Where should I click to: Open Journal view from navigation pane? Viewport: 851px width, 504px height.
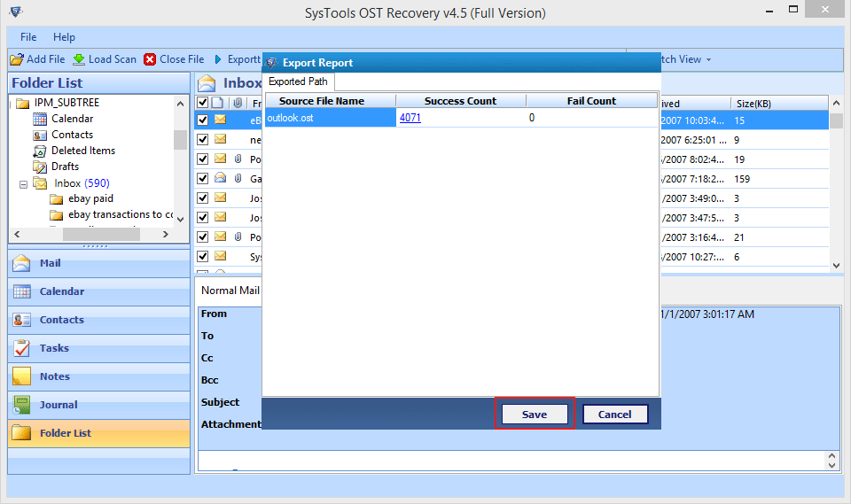pyautogui.click(x=98, y=404)
